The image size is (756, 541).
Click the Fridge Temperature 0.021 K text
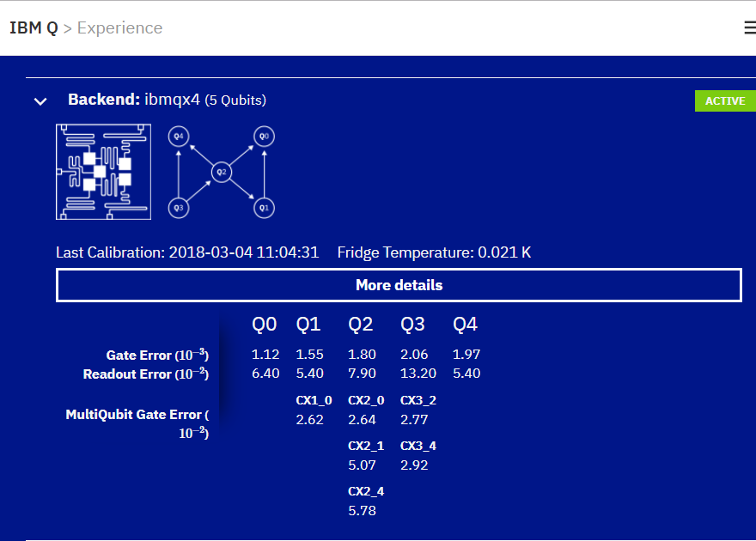point(434,252)
